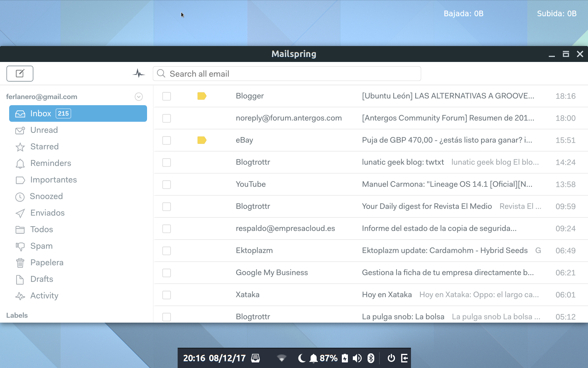Image resolution: width=588 pixels, height=368 pixels.
Task: Select the Ektoplazm email checkbox
Action: (x=166, y=251)
